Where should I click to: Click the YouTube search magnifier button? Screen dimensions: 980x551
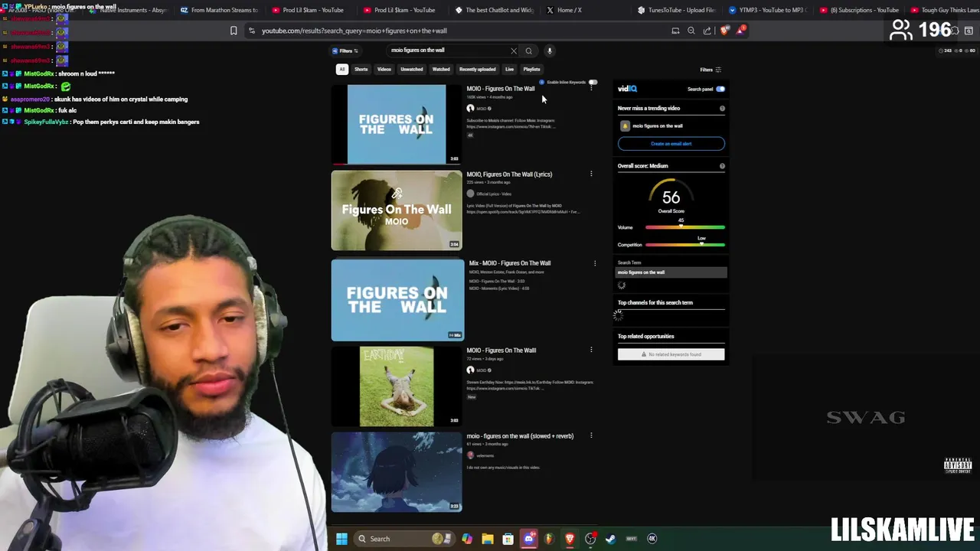click(x=528, y=51)
